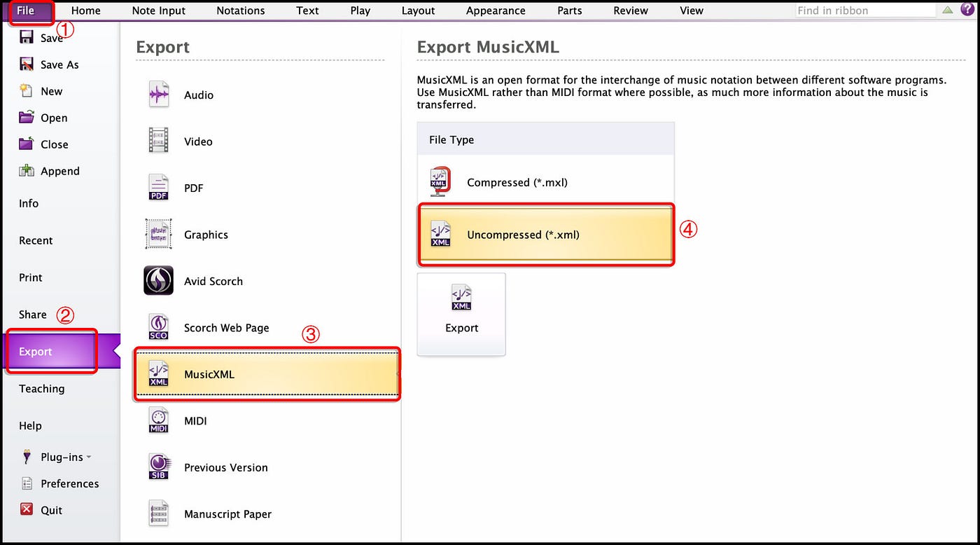
Task: Click the PDF export icon
Action: (x=159, y=188)
